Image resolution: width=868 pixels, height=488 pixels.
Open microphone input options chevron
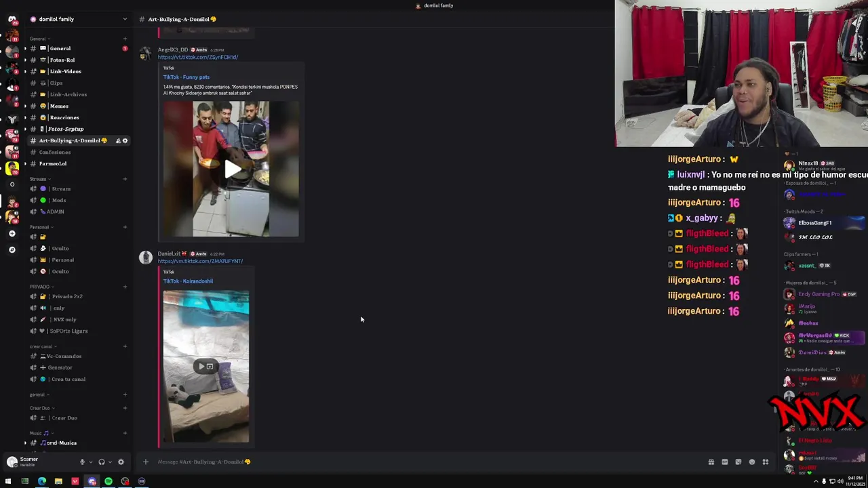[90, 462]
